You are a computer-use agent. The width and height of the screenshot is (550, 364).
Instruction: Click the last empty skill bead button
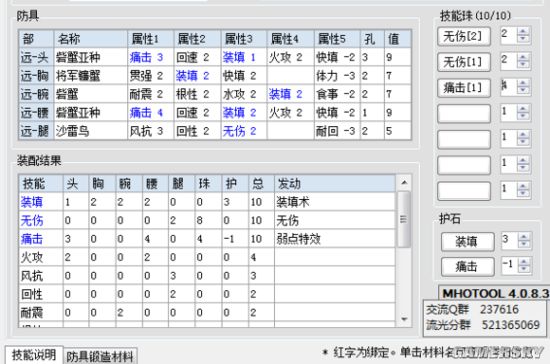(x=464, y=191)
